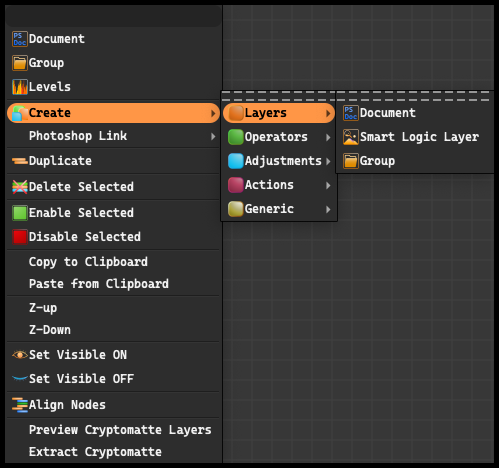
Task: Click the Duplicate layers icon
Action: [x=20, y=161]
